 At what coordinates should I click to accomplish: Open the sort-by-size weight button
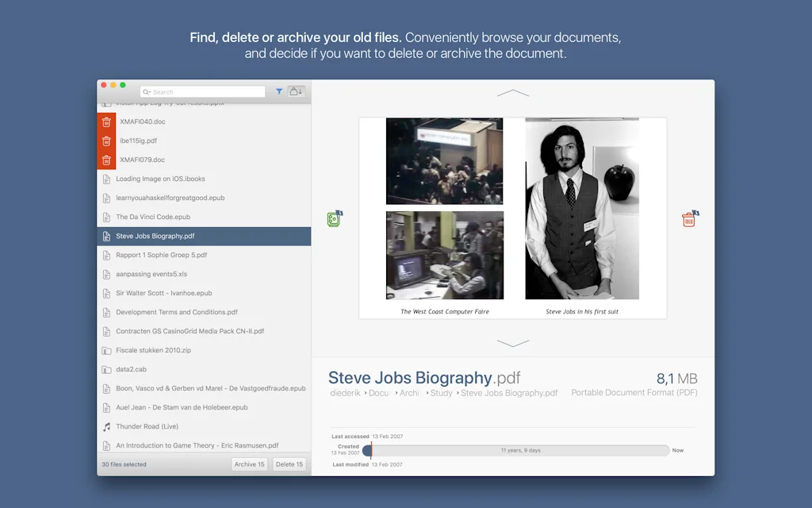296,92
